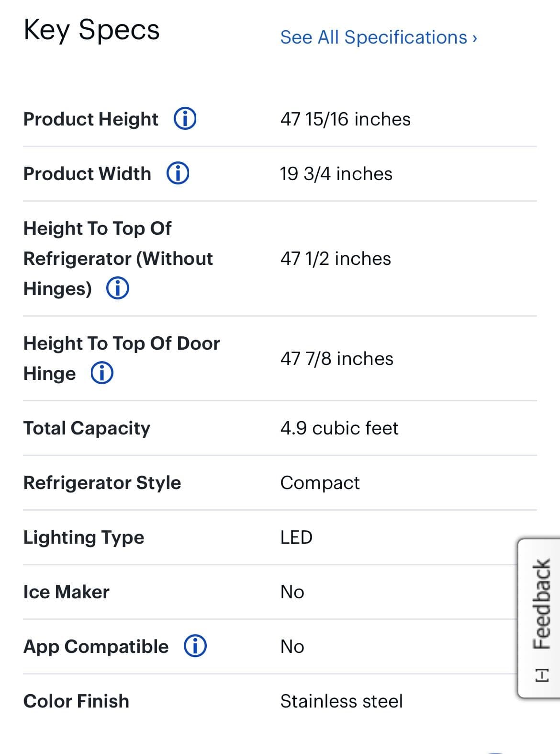The width and height of the screenshot is (560, 754).
Task: Open info icon beside Product Width
Action: (178, 173)
